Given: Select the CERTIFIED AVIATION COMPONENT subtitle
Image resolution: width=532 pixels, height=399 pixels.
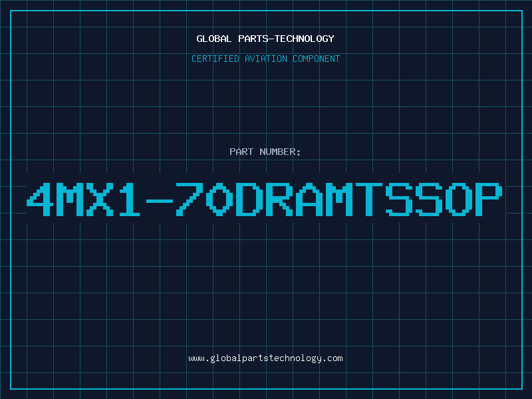Looking at the screenshot, I should coord(265,59).
